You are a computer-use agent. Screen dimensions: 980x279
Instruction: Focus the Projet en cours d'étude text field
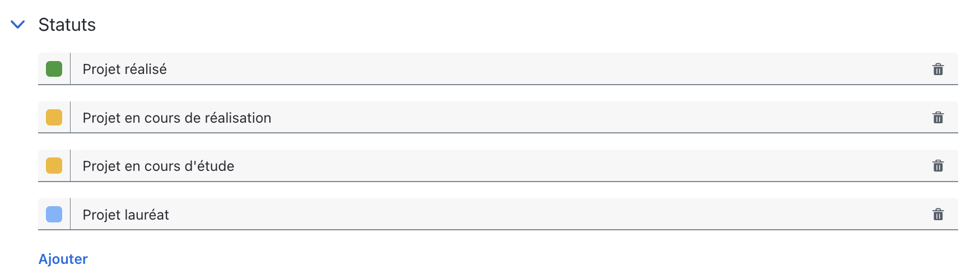click(498, 166)
